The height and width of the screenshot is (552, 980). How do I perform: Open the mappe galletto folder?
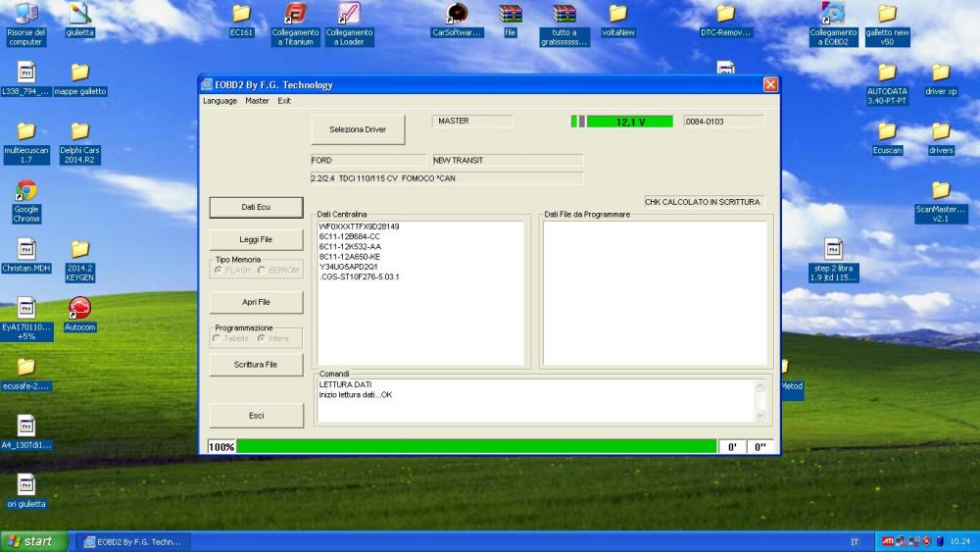click(x=79, y=79)
